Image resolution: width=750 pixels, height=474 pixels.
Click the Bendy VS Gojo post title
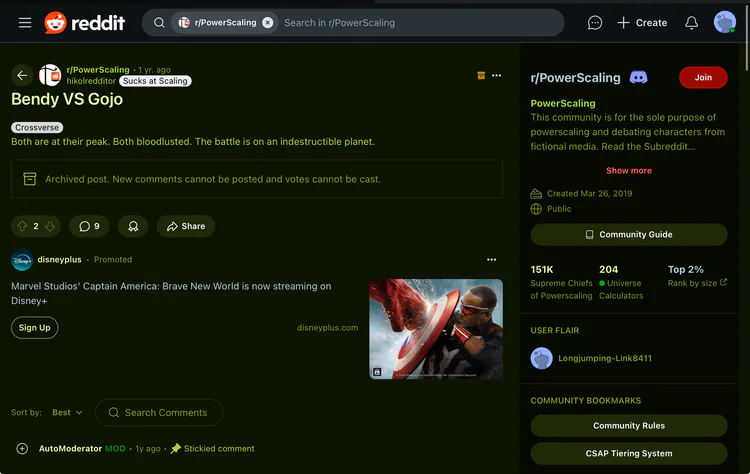67,99
